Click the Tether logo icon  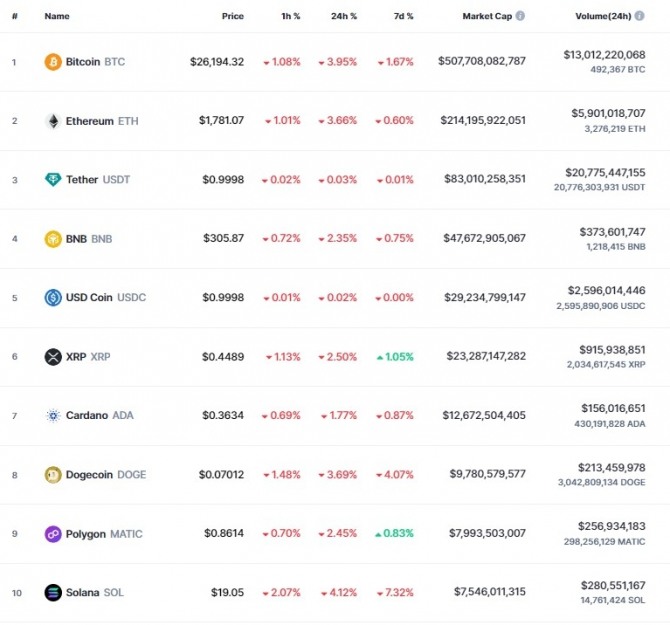click(53, 179)
